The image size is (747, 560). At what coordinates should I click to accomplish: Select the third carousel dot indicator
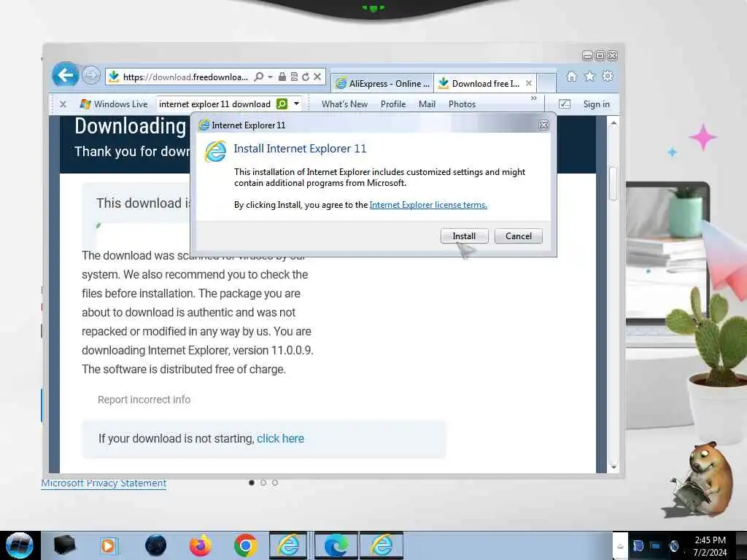275,483
